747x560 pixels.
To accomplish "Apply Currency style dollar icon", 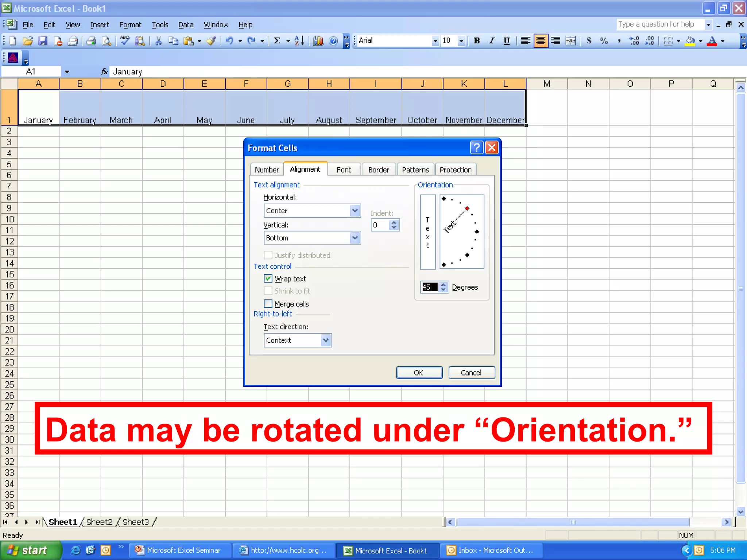I will (x=589, y=41).
